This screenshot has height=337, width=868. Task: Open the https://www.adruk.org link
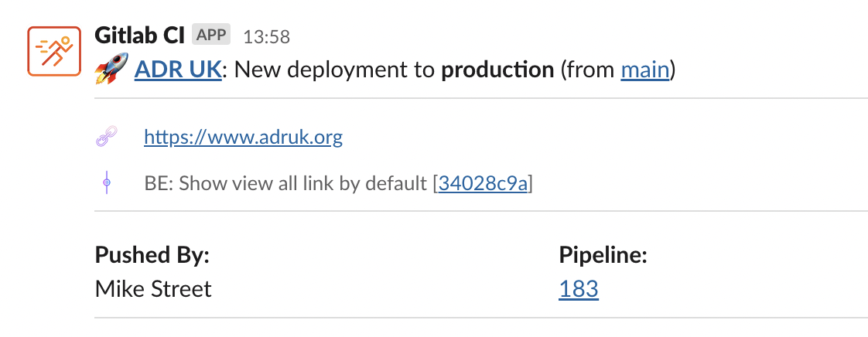click(x=243, y=137)
